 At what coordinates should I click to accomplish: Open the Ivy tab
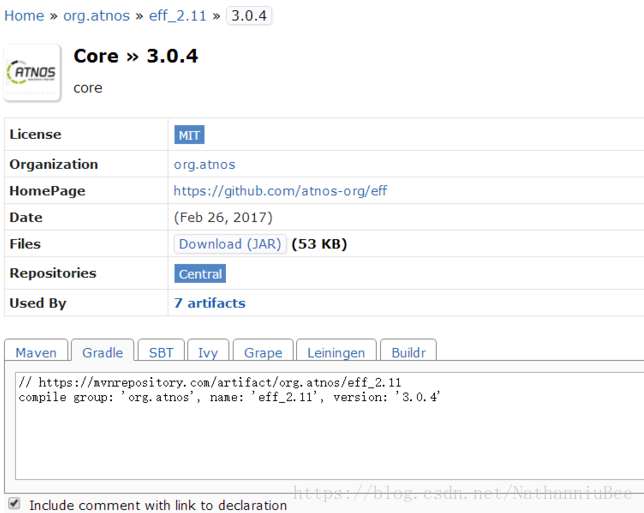pyautogui.click(x=208, y=350)
